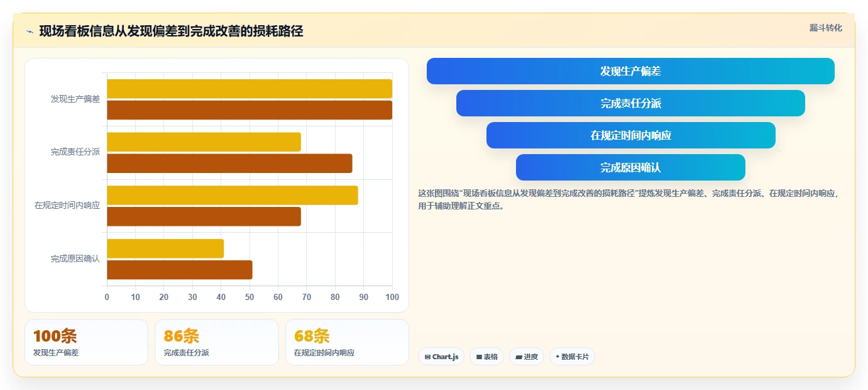The width and height of the screenshot is (868, 390).
Task: Click the yellow bar for 完成原因确认
Action: [165, 248]
